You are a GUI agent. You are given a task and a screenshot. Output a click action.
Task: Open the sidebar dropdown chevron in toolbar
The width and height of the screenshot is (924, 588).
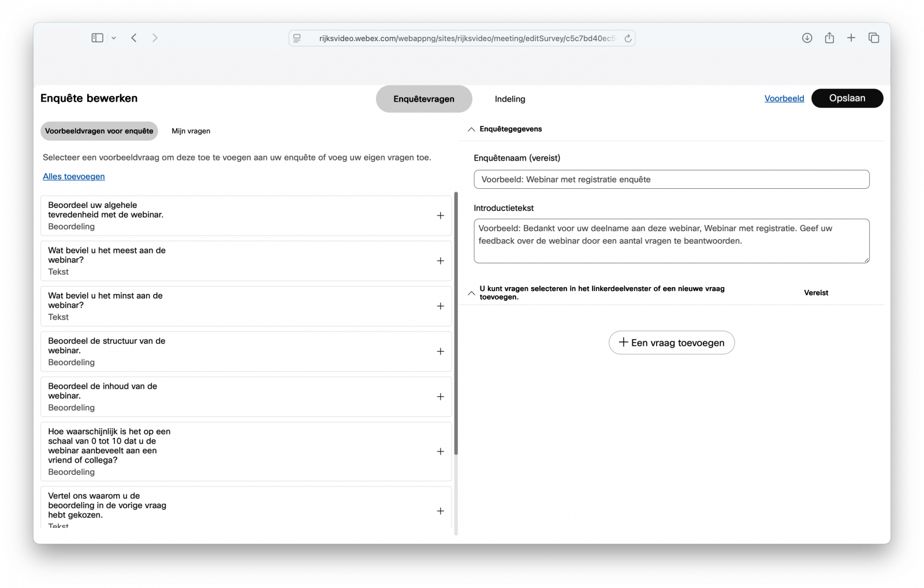coord(113,37)
